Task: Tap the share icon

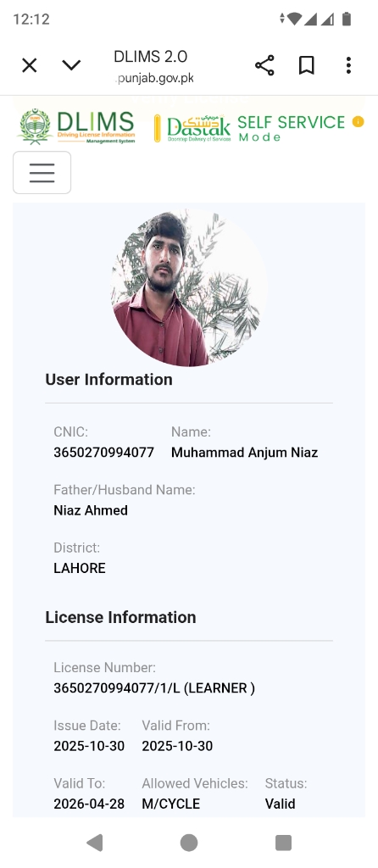Action: [264, 65]
